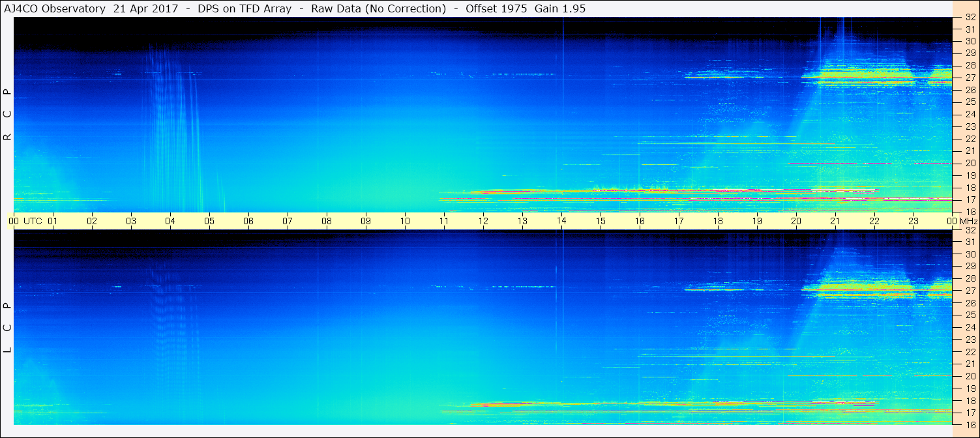Select the 21 hour mark on time axis
The image size is (980, 438).
(x=835, y=221)
